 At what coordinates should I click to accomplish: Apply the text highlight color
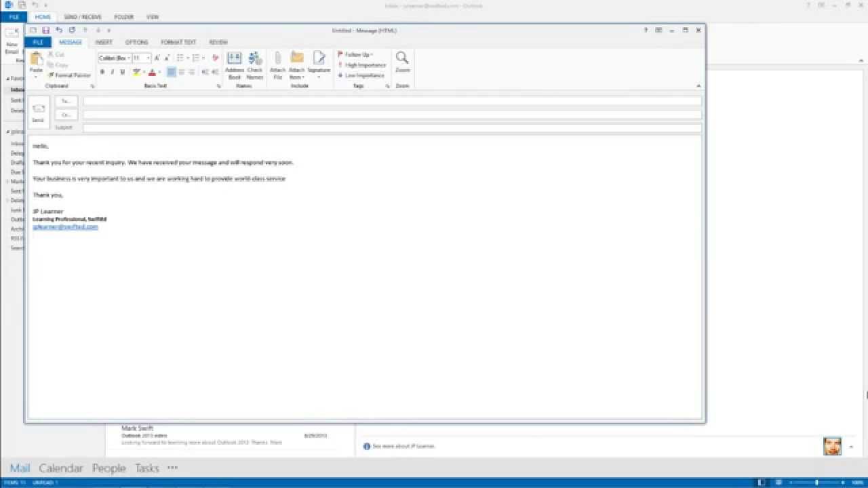(x=136, y=72)
